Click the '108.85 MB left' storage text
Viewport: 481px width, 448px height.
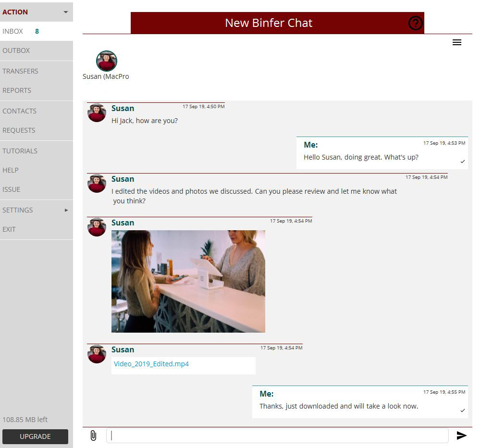point(25,420)
